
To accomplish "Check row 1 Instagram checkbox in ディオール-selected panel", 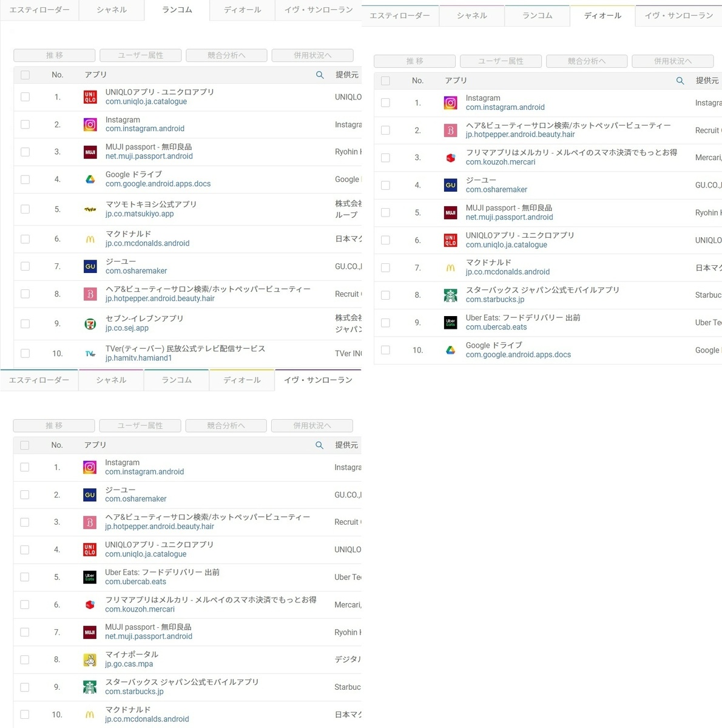I will click(385, 103).
